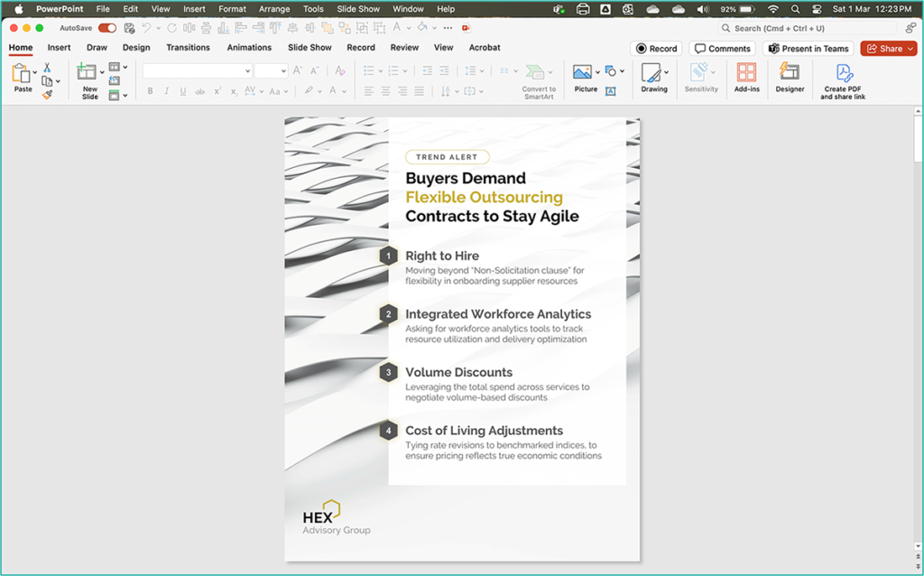Switch to the Transitions ribbon tab
The height and width of the screenshot is (576, 924).
click(188, 47)
